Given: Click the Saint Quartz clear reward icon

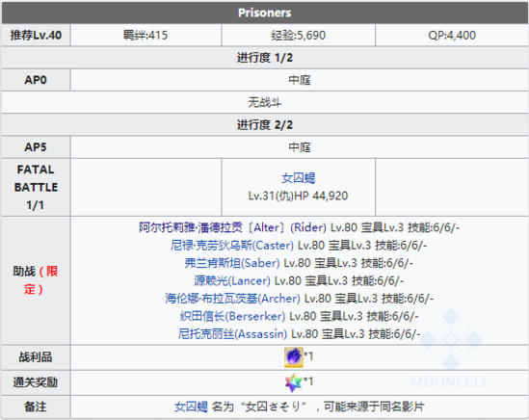Looking at the screenshot, I should (294, 382).
